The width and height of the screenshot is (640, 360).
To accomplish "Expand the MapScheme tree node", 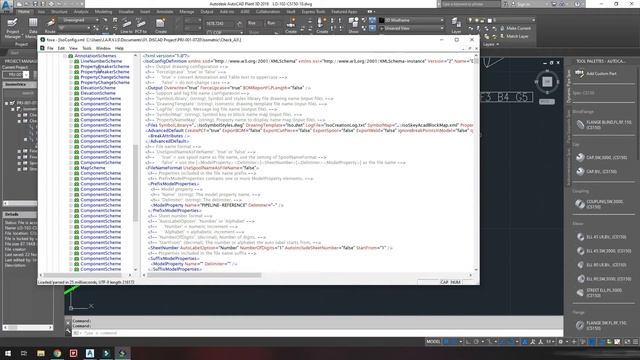I will tap(71, 168).
